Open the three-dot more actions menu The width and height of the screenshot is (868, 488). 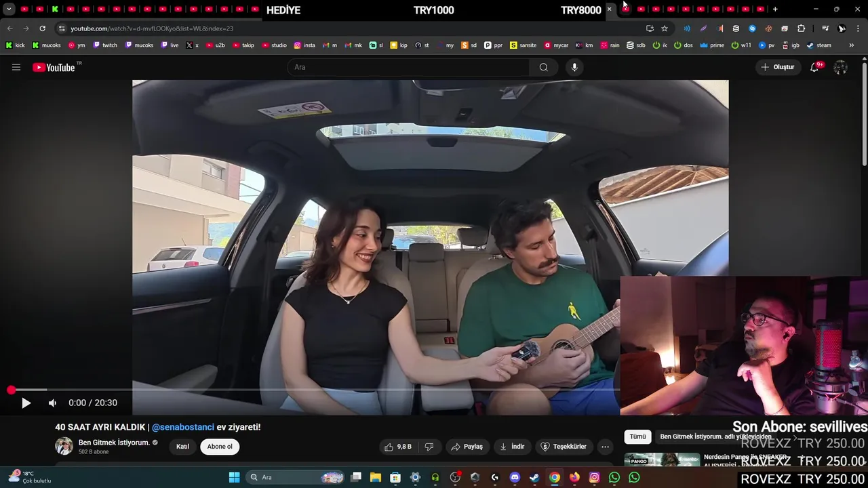(605, 447)
